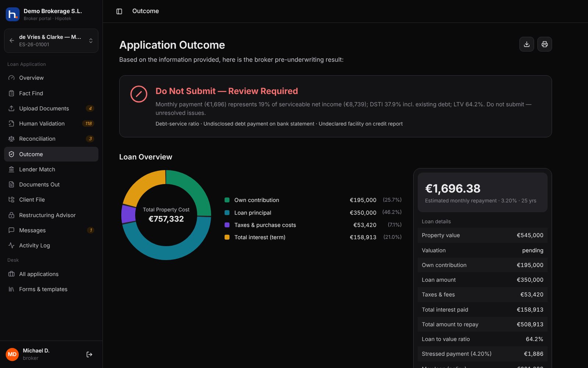Click the Loan to value ratio 64.2% row

[483, 339]
